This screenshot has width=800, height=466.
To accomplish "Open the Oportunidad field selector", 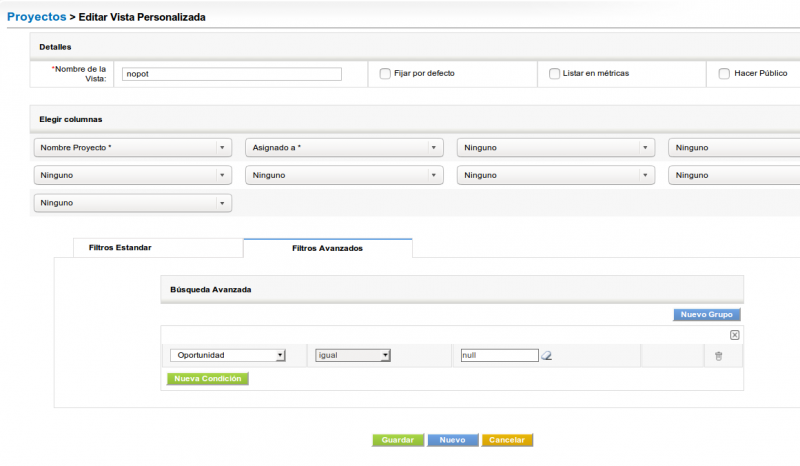I will click(228, 355).
